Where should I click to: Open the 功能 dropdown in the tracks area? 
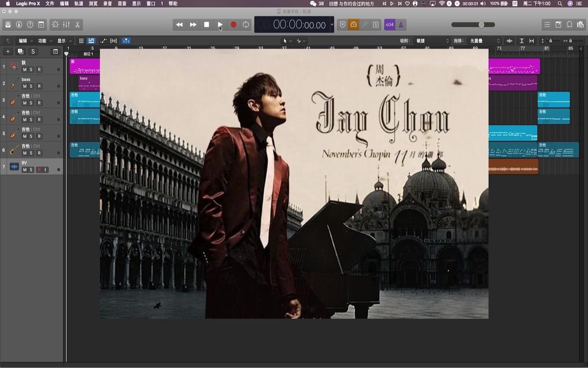45,41
